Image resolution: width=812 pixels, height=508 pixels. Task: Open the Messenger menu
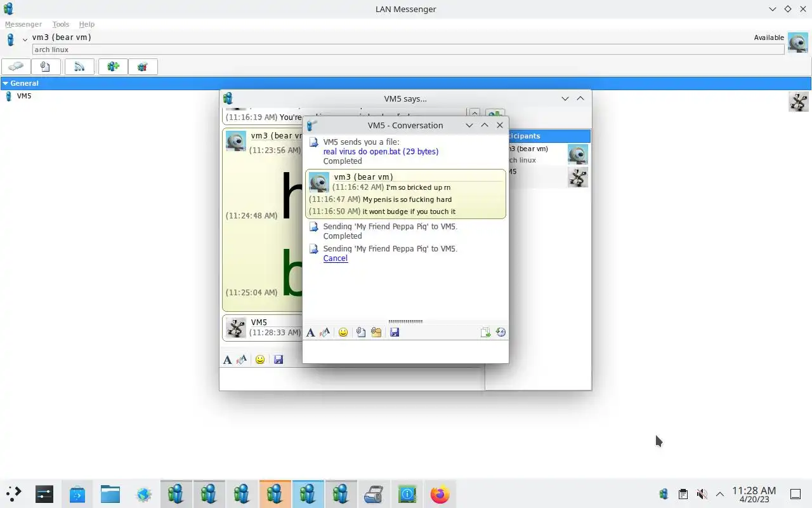coord(23,24)
